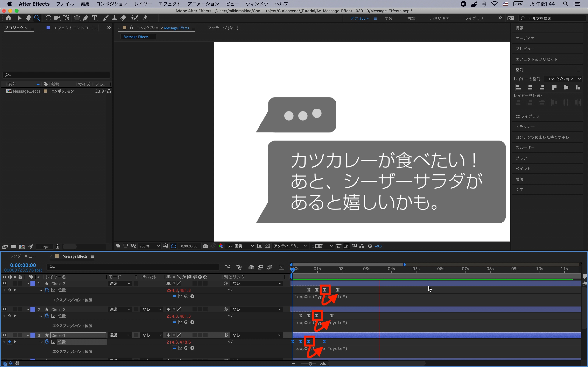This screenshot has width=588, height=367.
Task: Select the Hand tool
Action: pos(28,18)
